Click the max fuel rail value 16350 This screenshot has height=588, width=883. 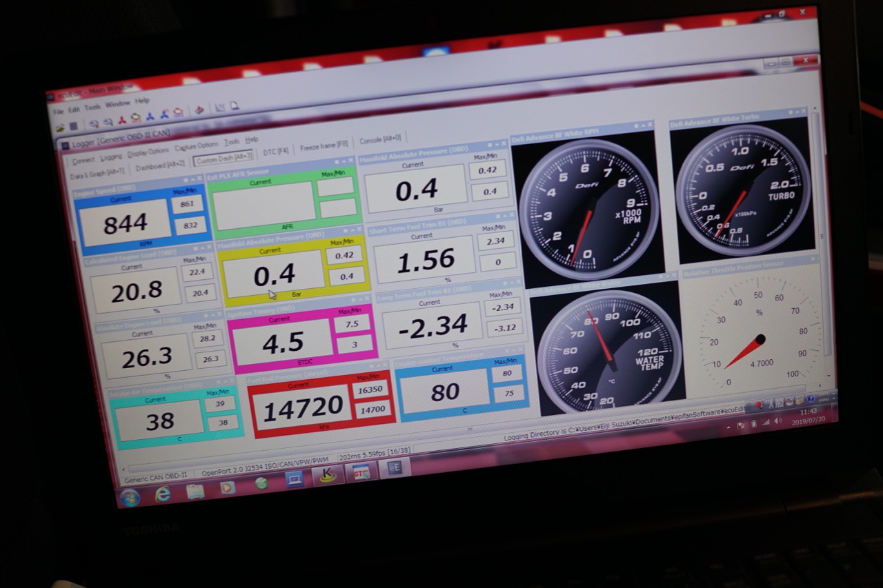pos(370,390)
